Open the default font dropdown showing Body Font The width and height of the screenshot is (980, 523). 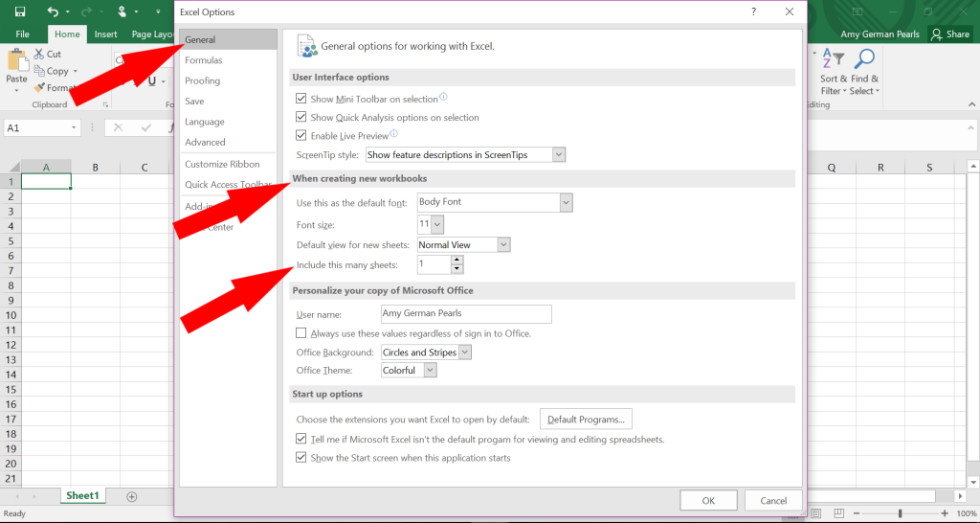click(566, 202)
